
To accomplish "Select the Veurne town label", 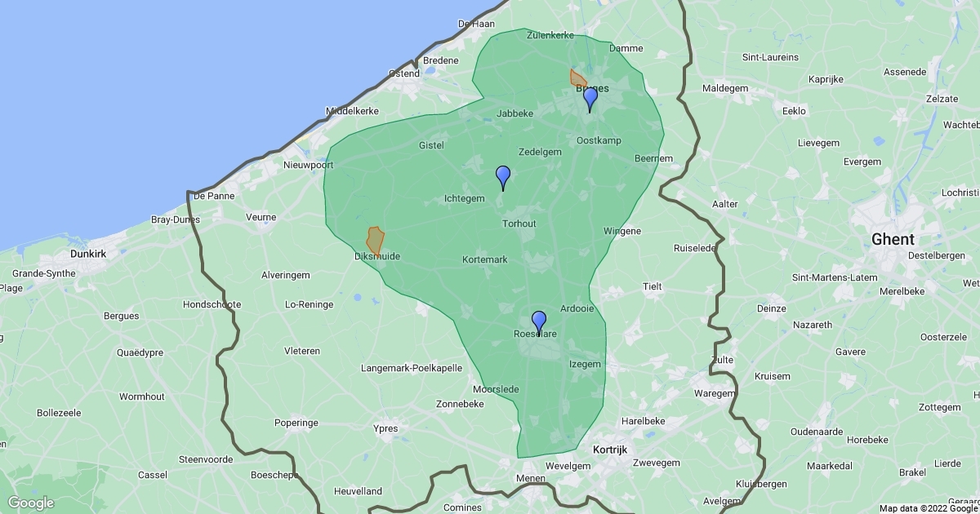I will pyautogui.click(x=261, y=218).
